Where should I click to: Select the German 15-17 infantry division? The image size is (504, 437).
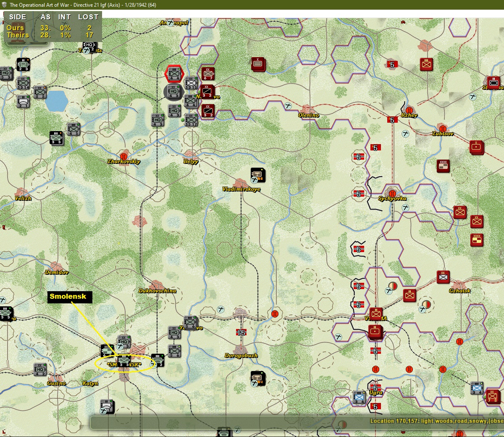point(191,120)
